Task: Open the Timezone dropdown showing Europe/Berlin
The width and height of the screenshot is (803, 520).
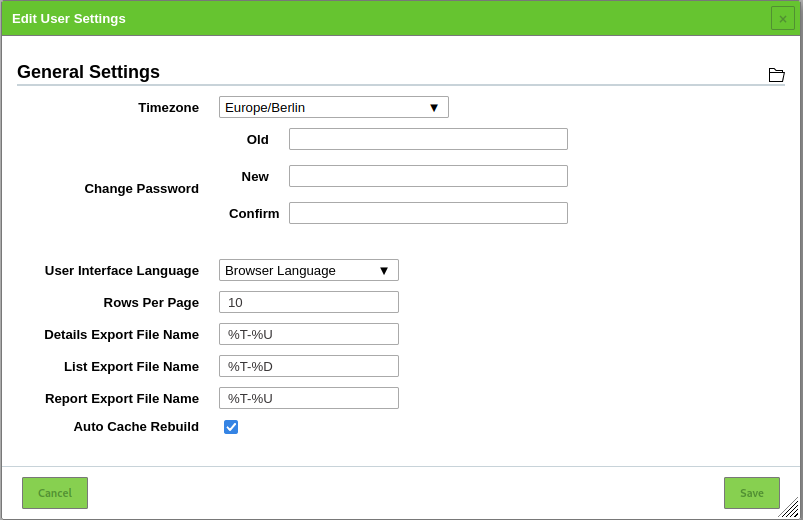Action: [334, 107]
